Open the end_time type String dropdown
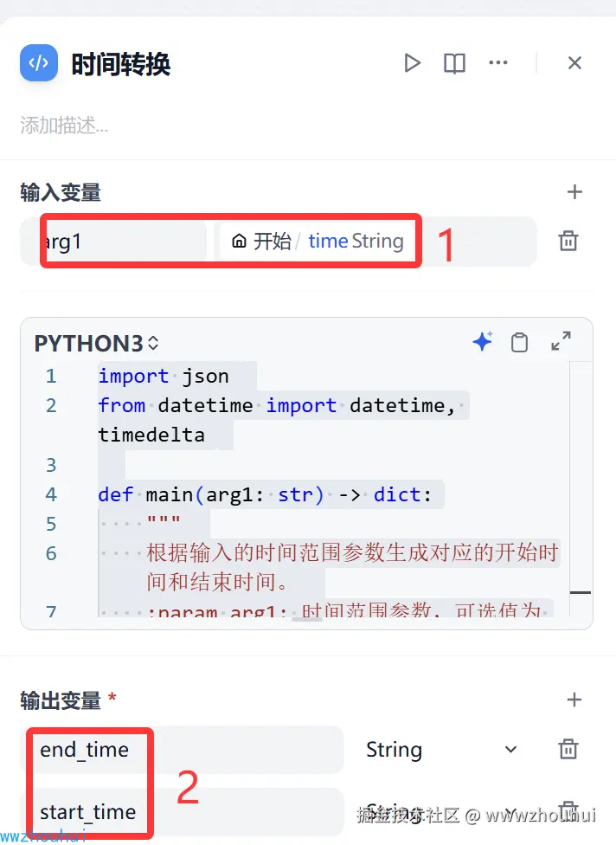This screenshot has height=845, width=616. (x=441, y=750)
